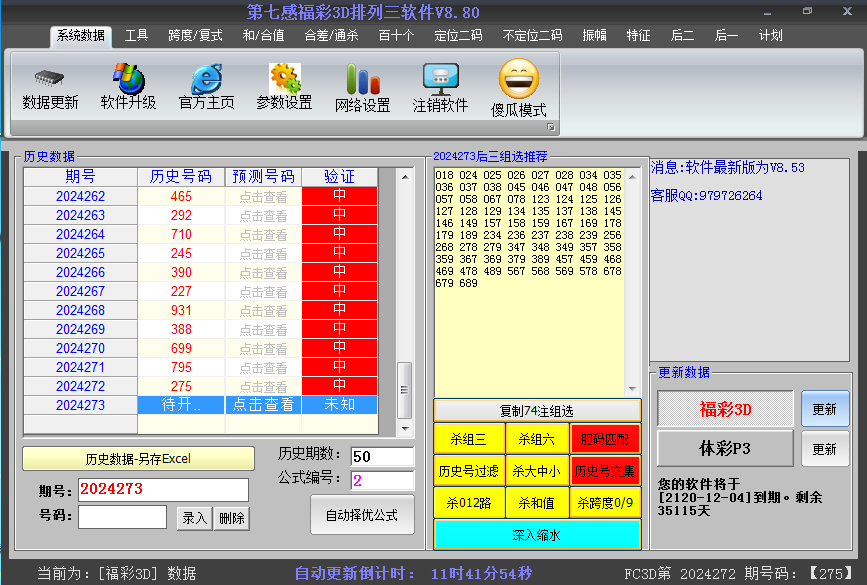Switch to the 工具 tab
The image size is (867, 585).
click(136, 35)
